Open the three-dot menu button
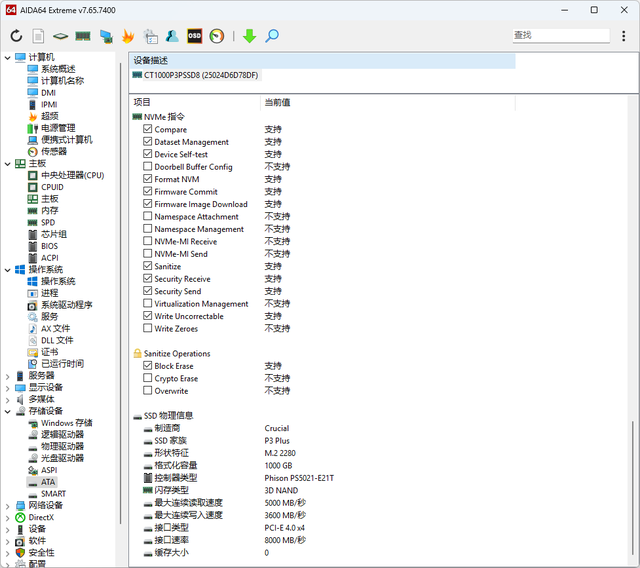The width and height of the screenshot is (640, 568). [623, 36]
